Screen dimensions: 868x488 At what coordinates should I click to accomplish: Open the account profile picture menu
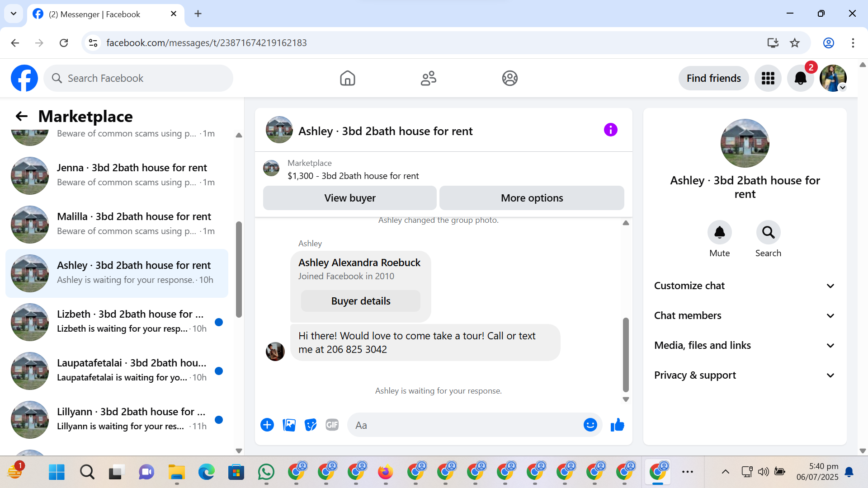(x=833, y=78)
